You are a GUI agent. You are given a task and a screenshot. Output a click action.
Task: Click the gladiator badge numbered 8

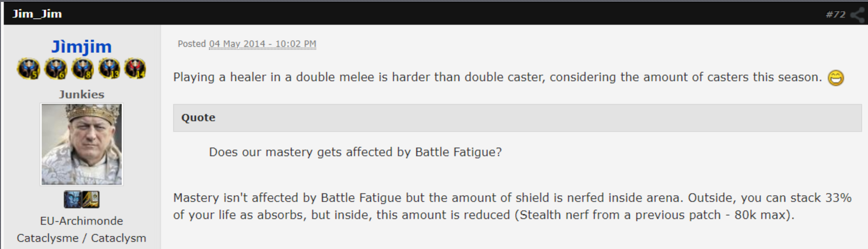[82, 69]
